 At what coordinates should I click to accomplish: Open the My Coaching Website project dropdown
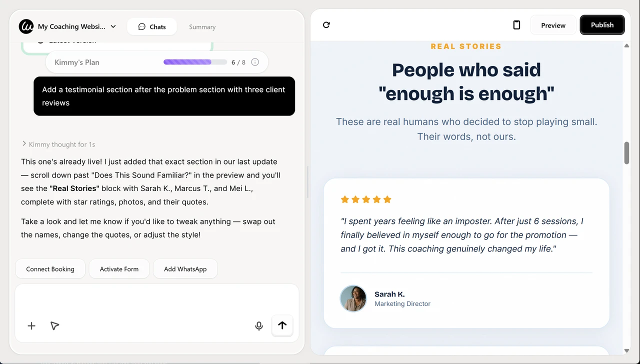point(77,26)
